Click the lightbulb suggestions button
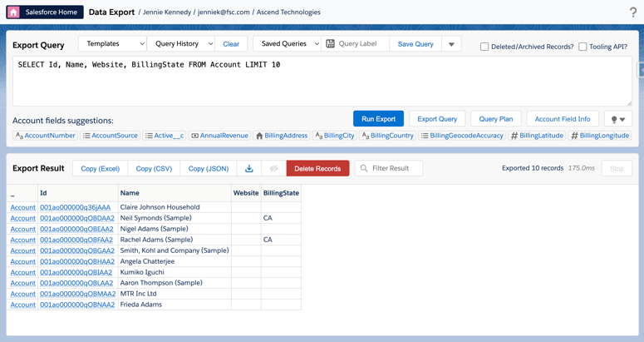 [617, 119]
